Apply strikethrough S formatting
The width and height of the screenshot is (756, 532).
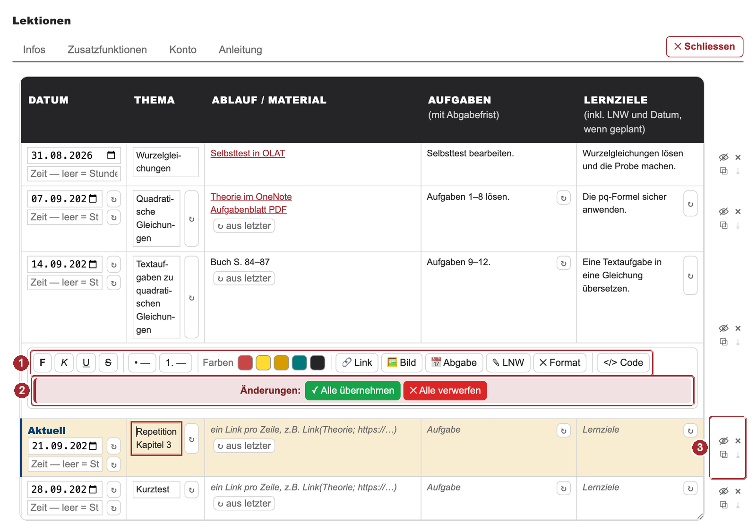108,363
